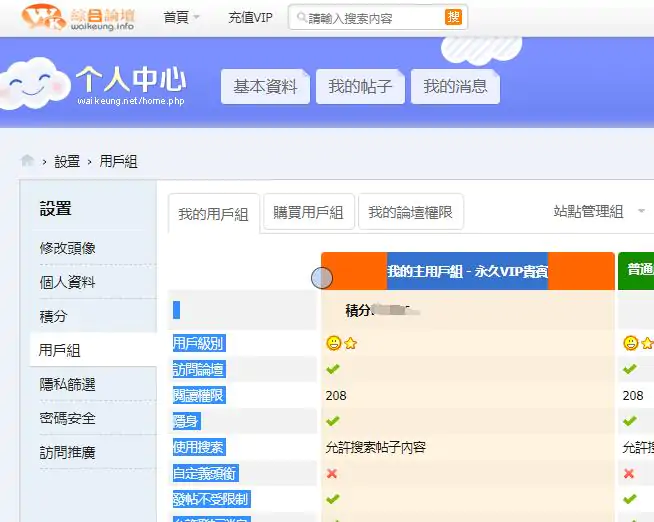Click the 閱讀權限 row label
The height and width of the screenshot is (522, 654).
click(199, 395)
